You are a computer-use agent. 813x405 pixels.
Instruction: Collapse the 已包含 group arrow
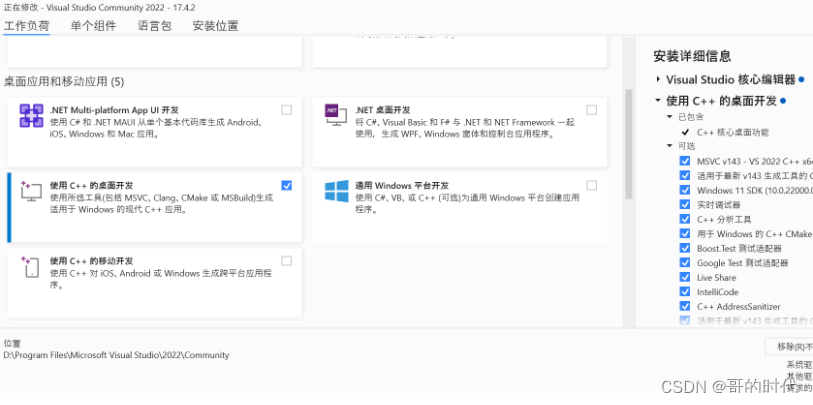(670, 117)
